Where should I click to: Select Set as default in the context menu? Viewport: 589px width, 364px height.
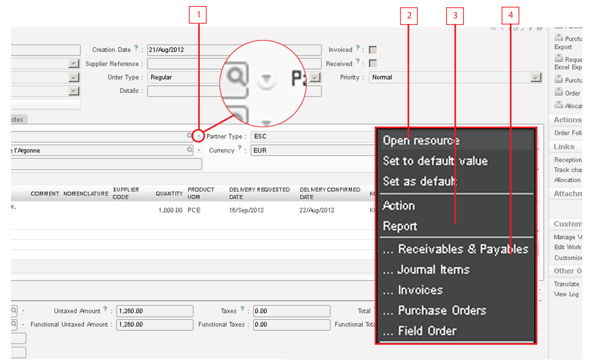click(x=420, y=181)
